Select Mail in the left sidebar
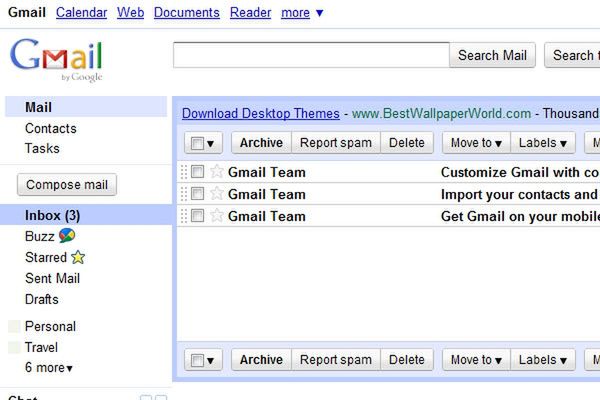 tap(86, 107)
